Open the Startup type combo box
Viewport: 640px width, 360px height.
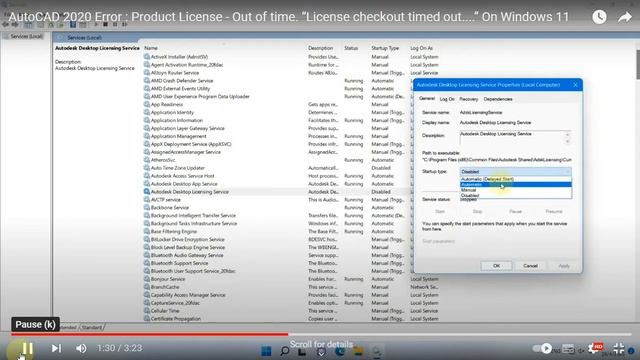[x=516, y=171]
